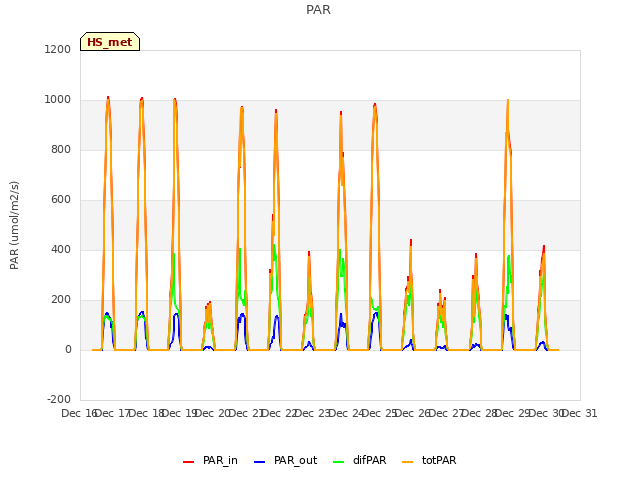Click the green difPAR legend color marker

coord(339,462)
